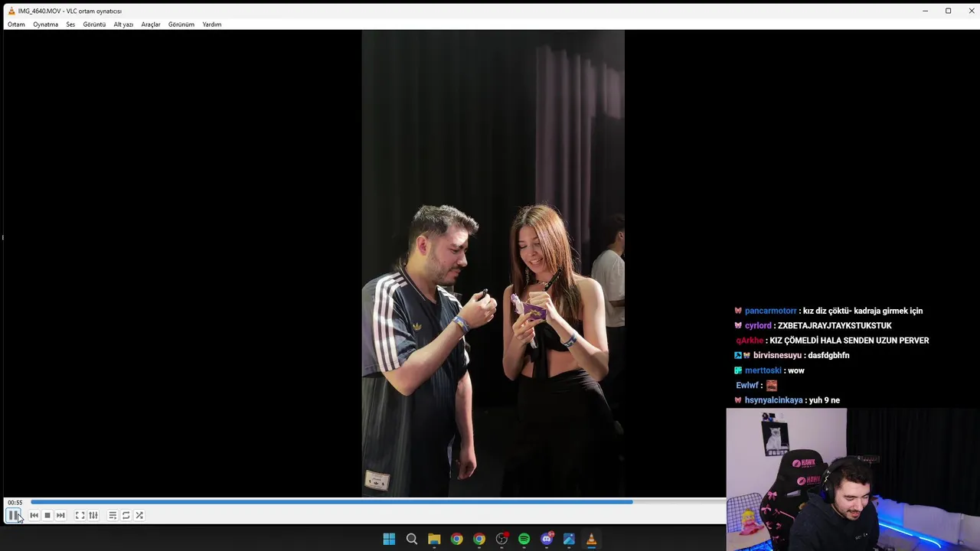The height and width of the screenshot is (551, 980).
Task: Toggle fullscreen video mode
Action: 80,515
